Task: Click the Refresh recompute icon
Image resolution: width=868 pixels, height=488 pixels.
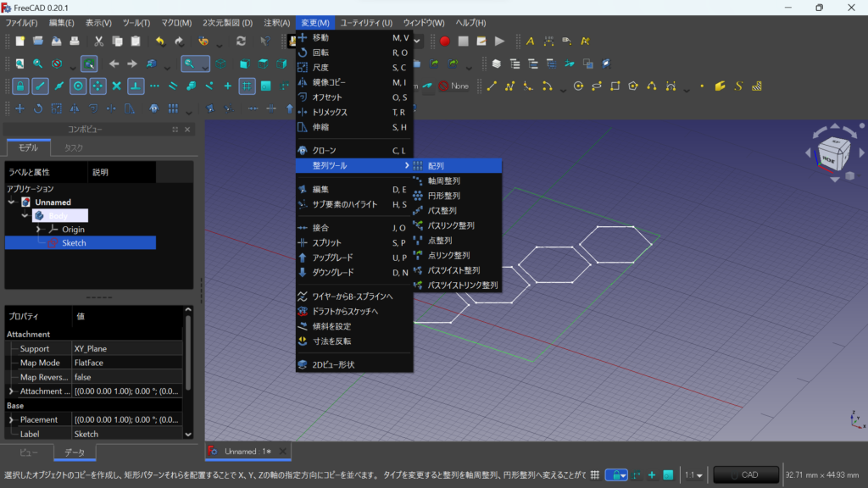Action: (x=241, y=41)
